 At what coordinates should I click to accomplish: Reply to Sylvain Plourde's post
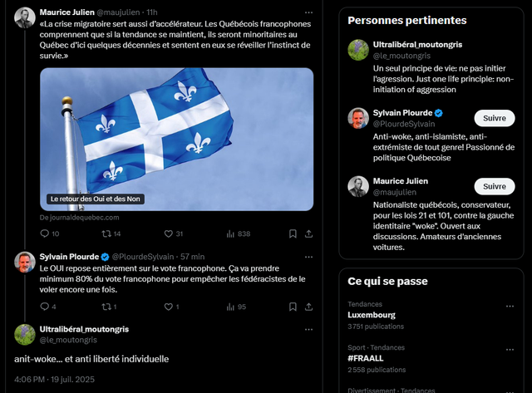click(x=44, y=307)
